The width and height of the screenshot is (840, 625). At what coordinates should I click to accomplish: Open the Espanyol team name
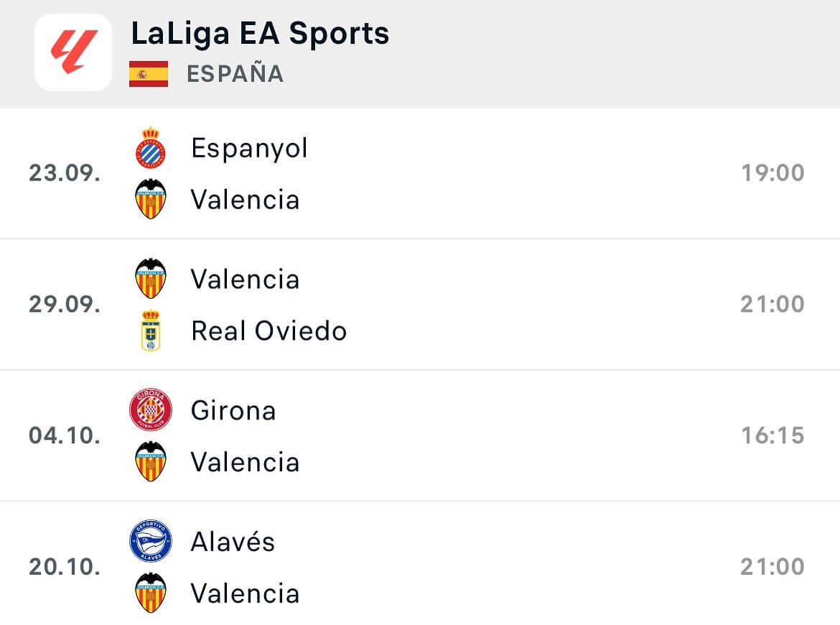point(249,148)
